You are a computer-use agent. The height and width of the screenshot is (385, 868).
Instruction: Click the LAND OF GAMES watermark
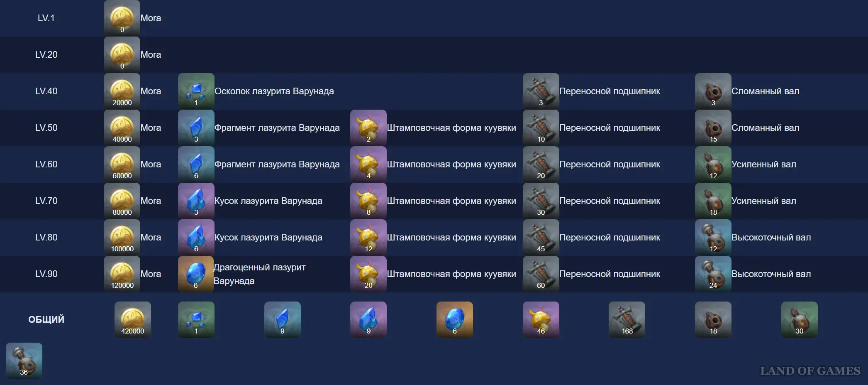pyautogui.click(x=810, y=370)
